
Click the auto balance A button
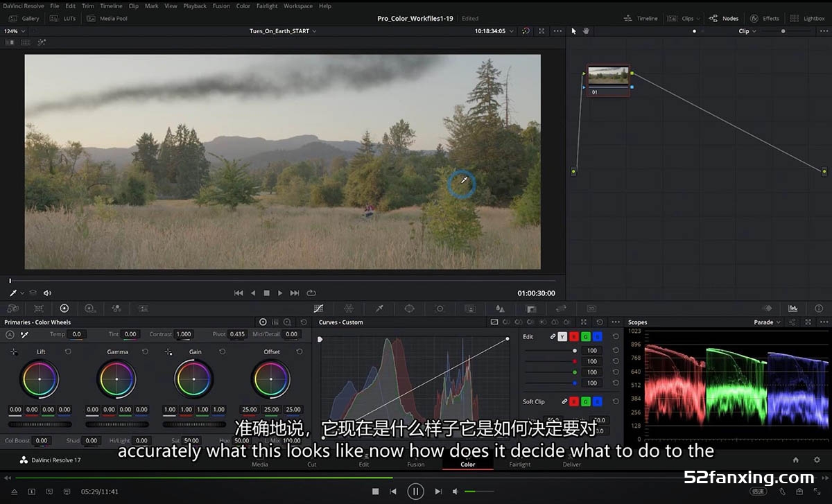pyautogui.click(x=10, y=334)
